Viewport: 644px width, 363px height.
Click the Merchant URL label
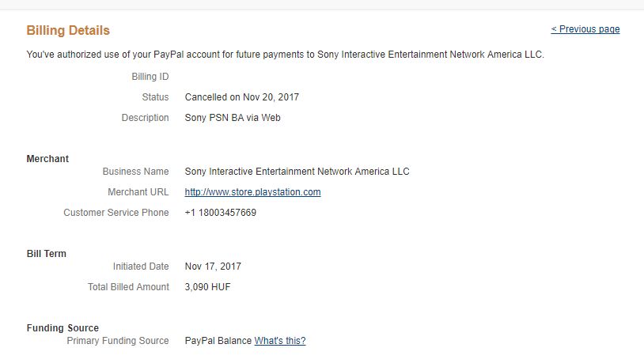[x=138, y=192]
